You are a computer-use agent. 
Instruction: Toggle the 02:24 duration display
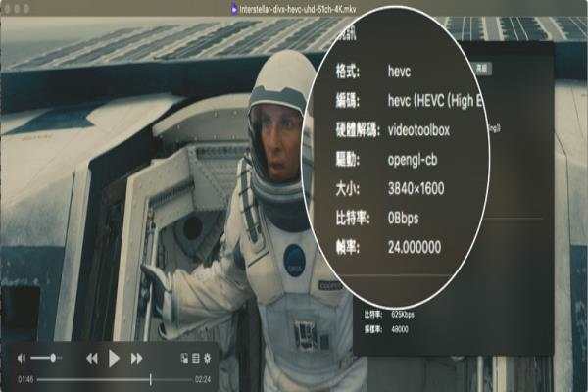(203, 379)
